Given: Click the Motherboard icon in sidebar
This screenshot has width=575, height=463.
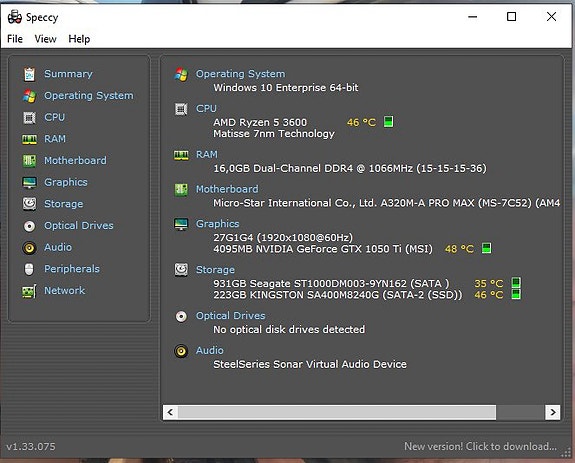Looking at the screenshot, I should click(x=29, y=161).
